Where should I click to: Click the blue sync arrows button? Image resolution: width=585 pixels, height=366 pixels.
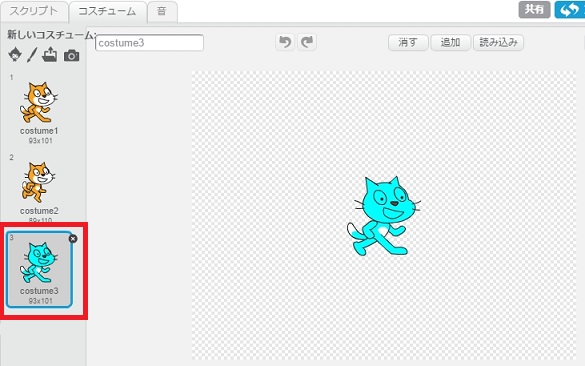pos(569,10)
